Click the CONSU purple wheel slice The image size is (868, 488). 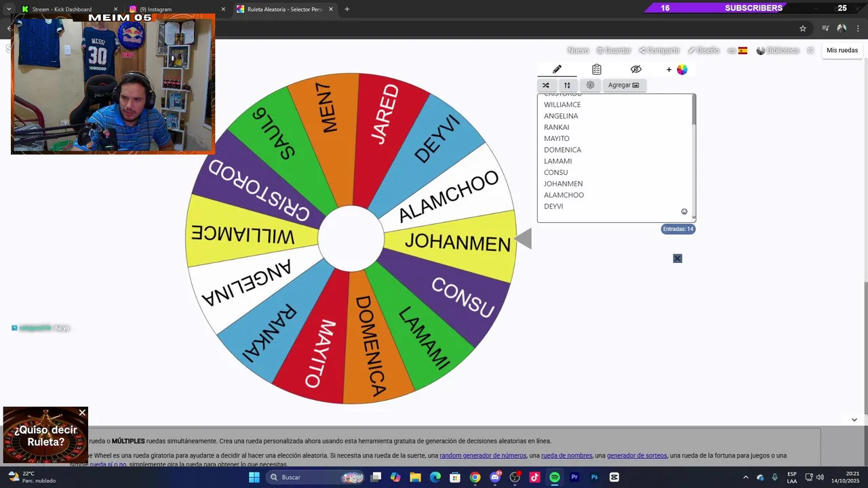click(x=462, y=297)
